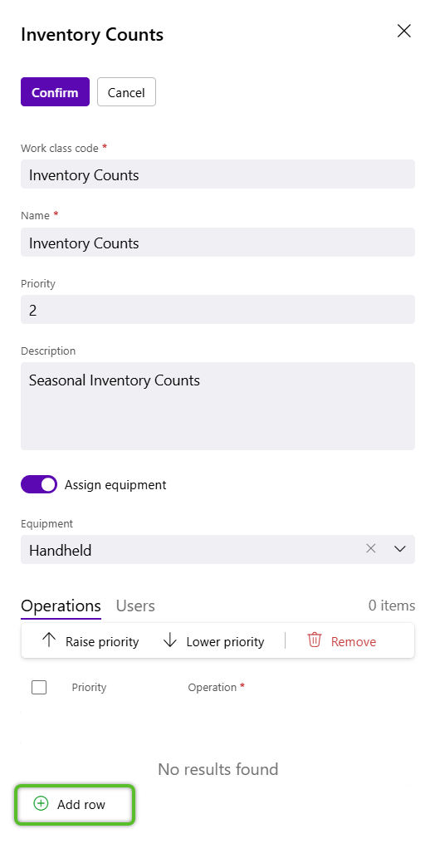Click the Work class code field
435x868 pixels.
[217, 174]
